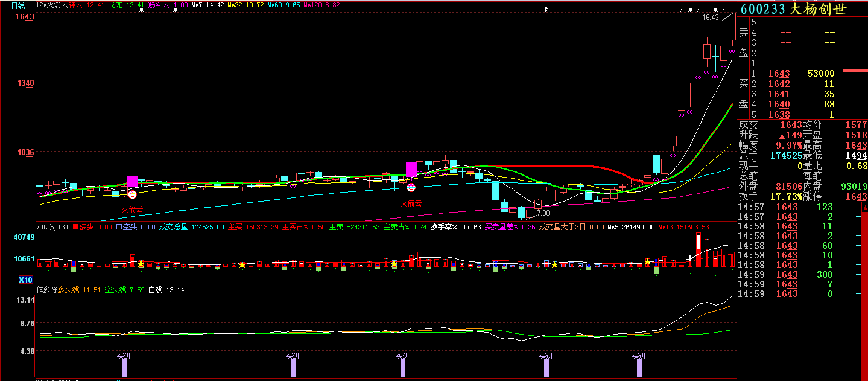Click the 开盘 1518 opening price

point(835,135)
